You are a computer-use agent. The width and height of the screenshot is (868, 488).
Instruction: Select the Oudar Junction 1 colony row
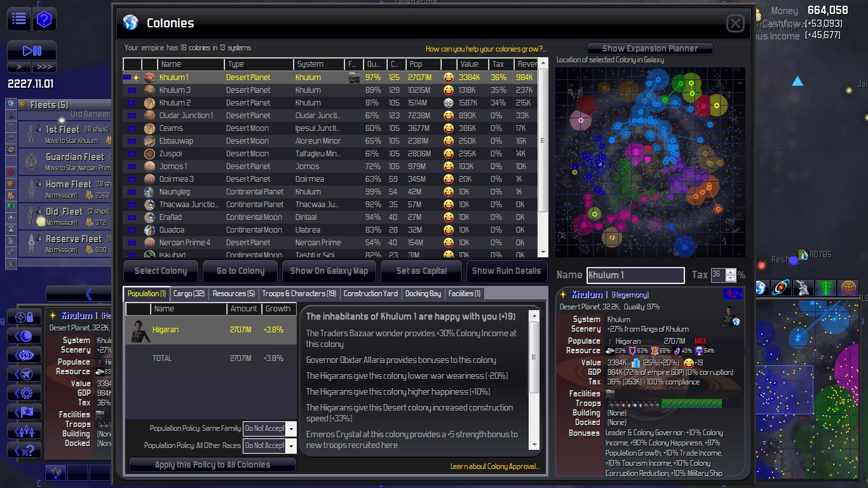coord(330,116)
